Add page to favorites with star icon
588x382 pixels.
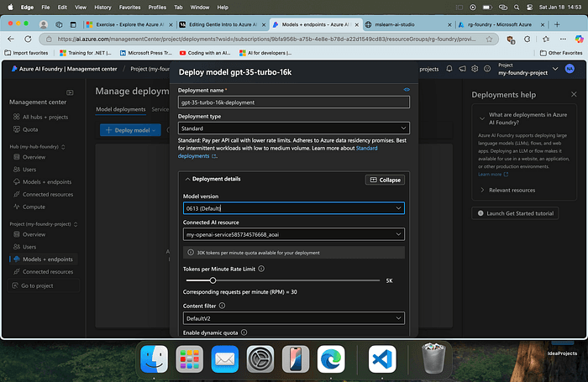(489, 39)
